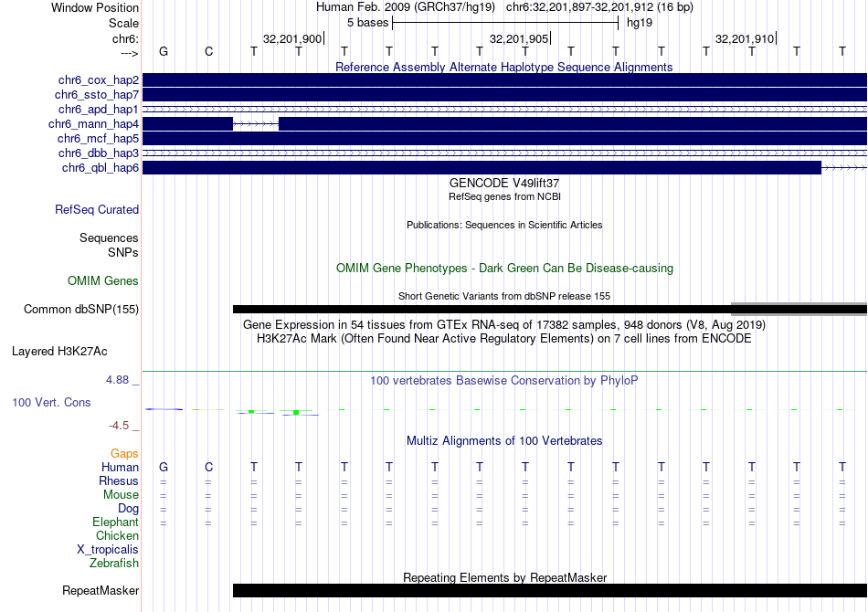Click Repeating Elements by RepeatMasker title
The image size is (868, 612).
point(505,577)
